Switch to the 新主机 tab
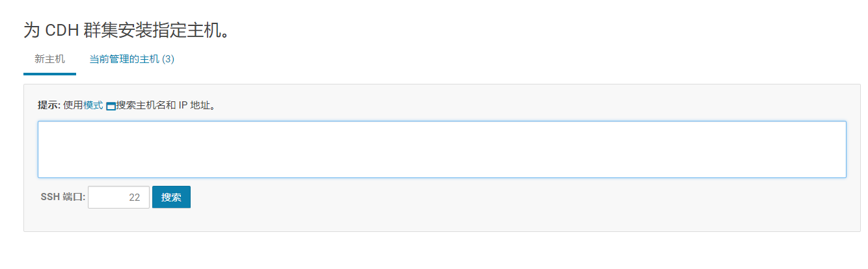Image resolution: width=868 pixels, height=269 pixels. (x=50, y=59)
